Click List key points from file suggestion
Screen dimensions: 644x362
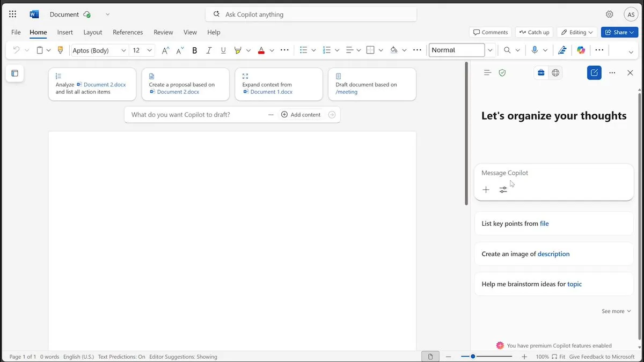click(553, 223)
